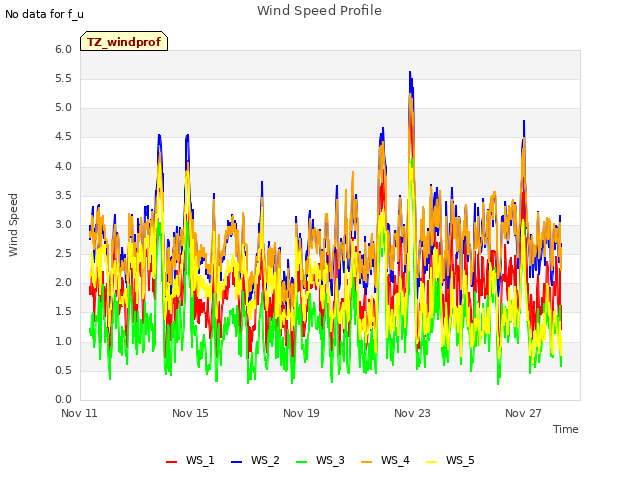
Task: Toggle the WS_2 legend entry
Action: click(256, 460)
